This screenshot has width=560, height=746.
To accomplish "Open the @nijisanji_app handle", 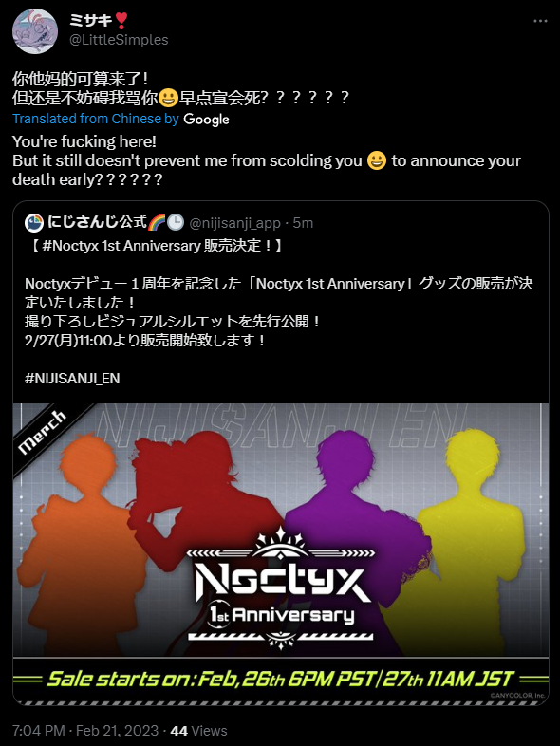I will click(235, 223).
